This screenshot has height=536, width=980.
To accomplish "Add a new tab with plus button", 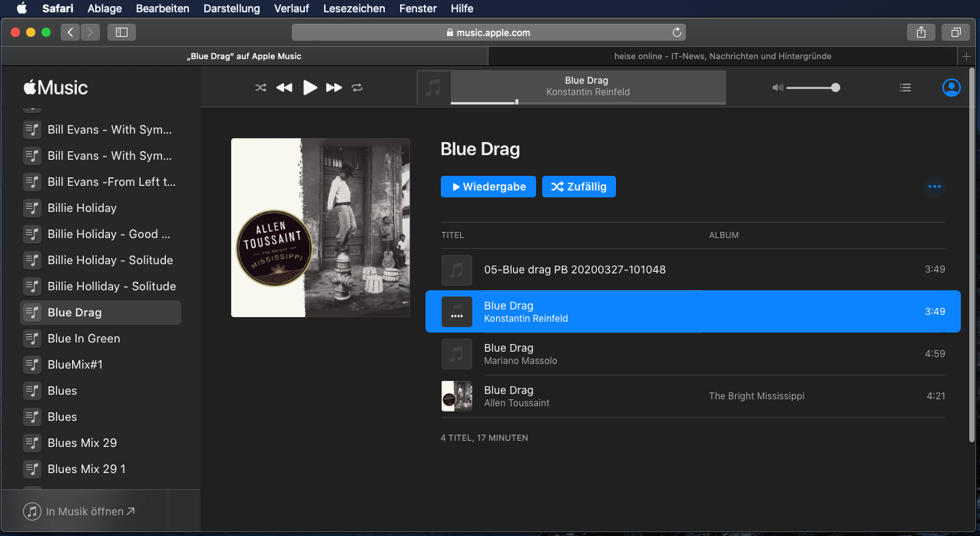I will click(x=967, y=56).
